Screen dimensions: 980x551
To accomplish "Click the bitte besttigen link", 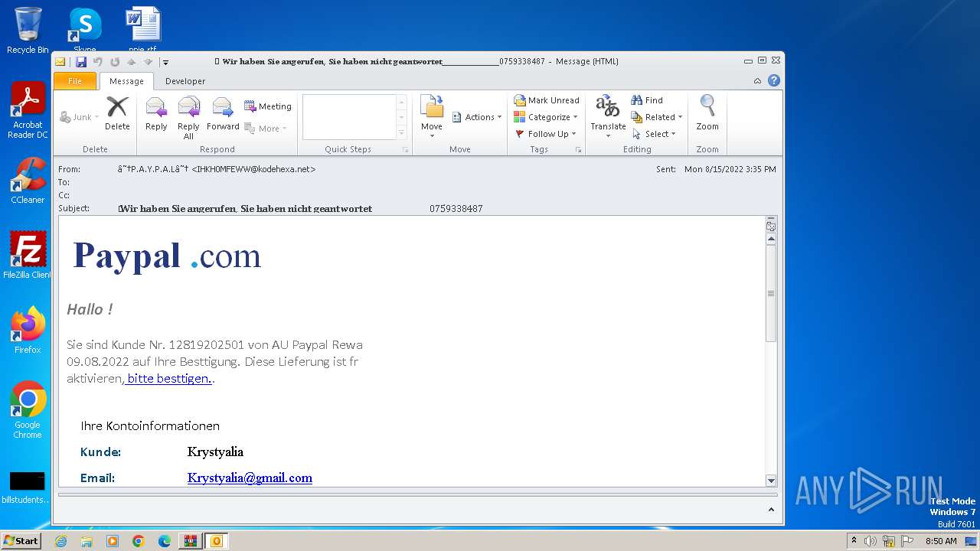I will tap(168, 379).
